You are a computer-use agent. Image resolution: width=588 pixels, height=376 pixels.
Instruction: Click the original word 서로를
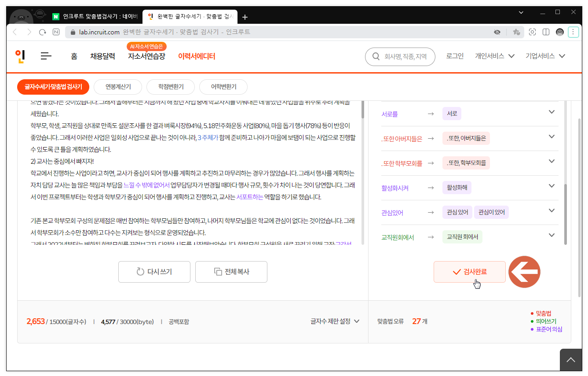(389, 114)
